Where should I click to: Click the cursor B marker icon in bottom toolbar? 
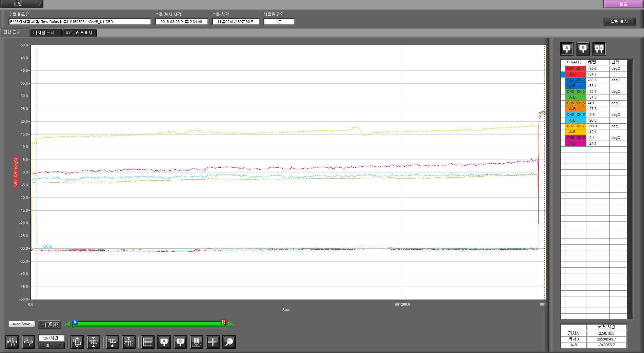[x=180, y=342]
